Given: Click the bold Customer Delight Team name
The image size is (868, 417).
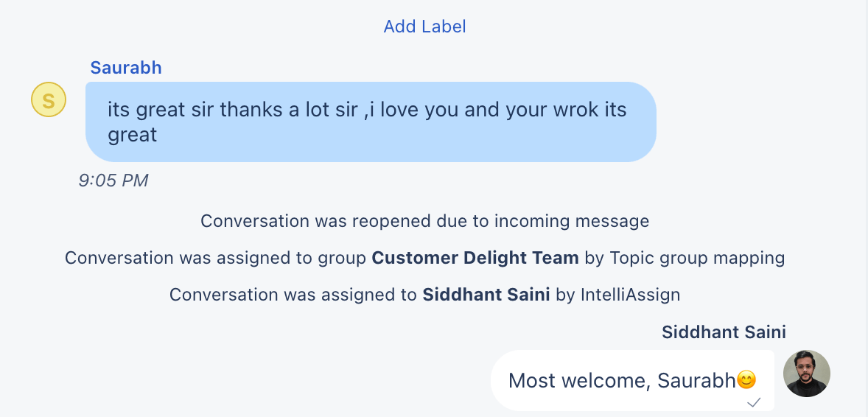Looking at the screenshot, I should (x=475, y=258).
